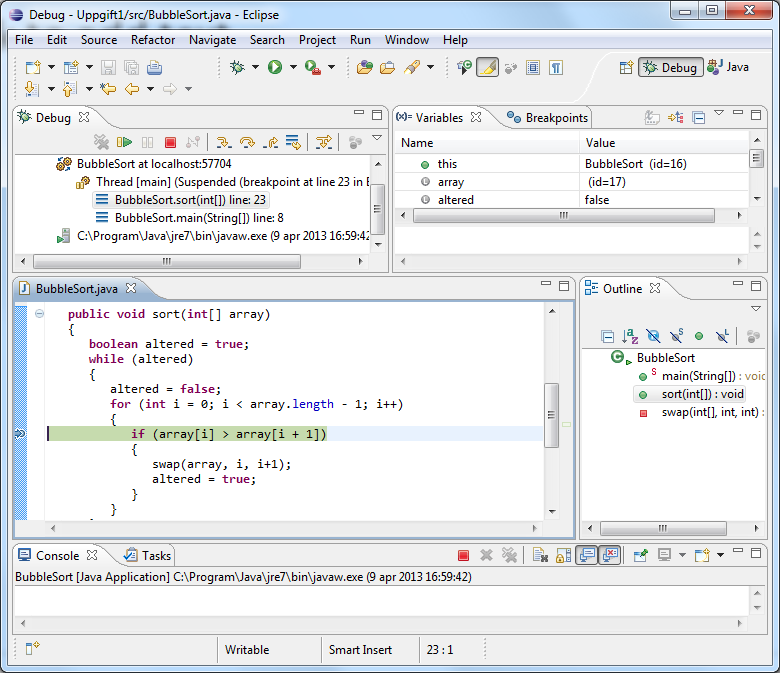Collapse the sort method fold marker

(x=39, y=313)
